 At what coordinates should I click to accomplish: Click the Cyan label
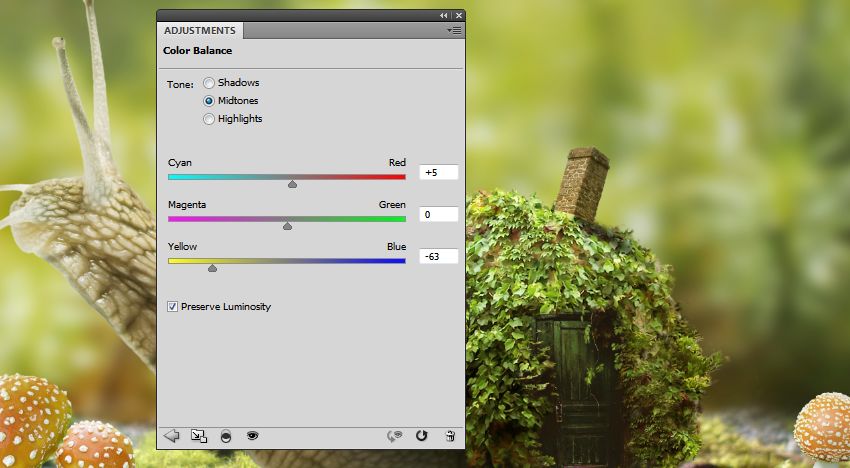pos(179,163)
